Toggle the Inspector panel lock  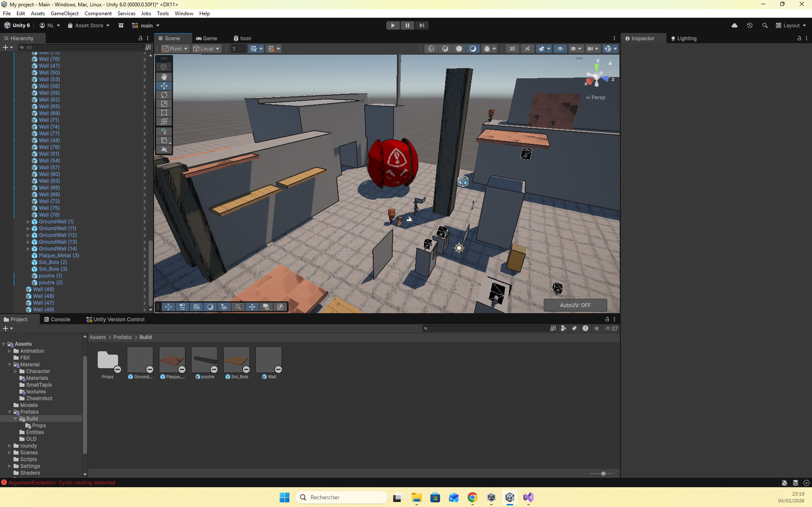(x=799, y=38)
